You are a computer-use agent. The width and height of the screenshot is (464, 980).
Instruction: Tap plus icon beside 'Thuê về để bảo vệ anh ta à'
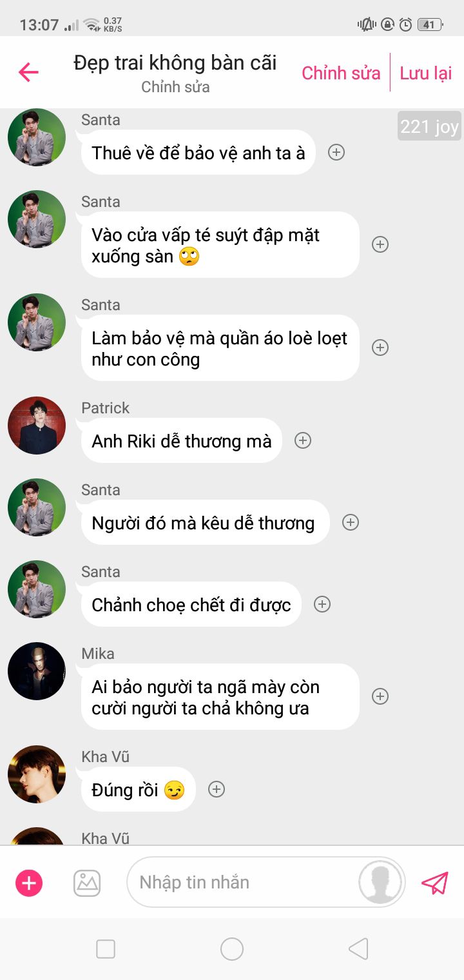point(336,152)
